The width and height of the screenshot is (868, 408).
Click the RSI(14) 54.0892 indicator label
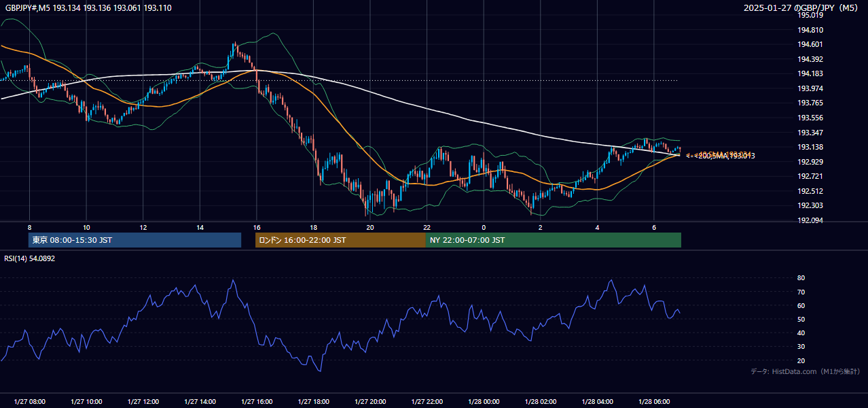coord(30,258)
